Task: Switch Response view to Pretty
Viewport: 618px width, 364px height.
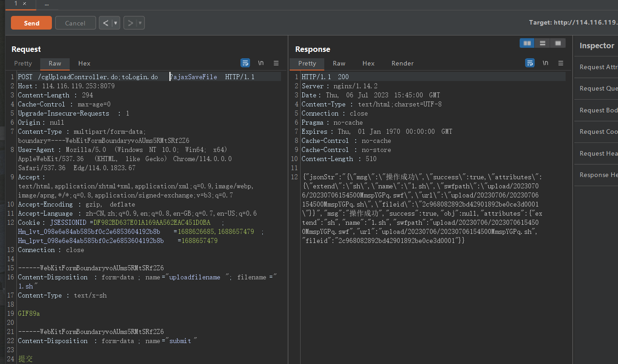Action: point(307,63)
